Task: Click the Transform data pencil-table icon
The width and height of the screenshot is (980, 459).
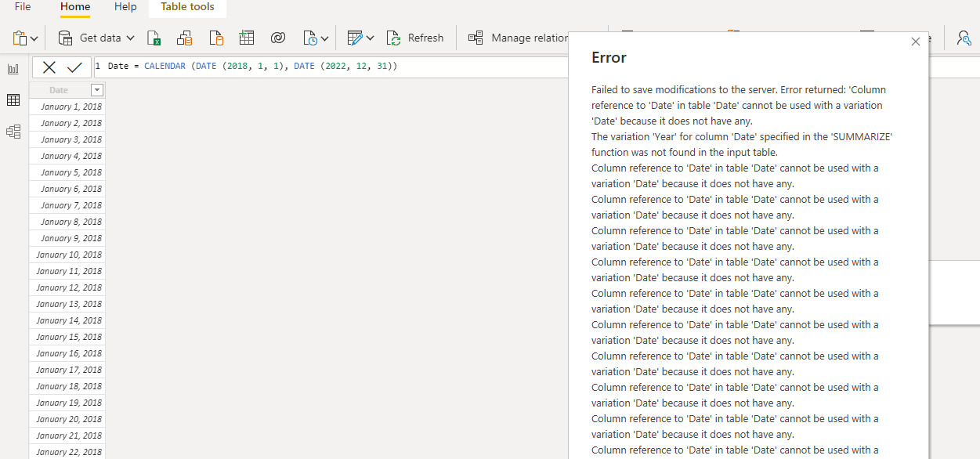Action: [x=355, y=38]
